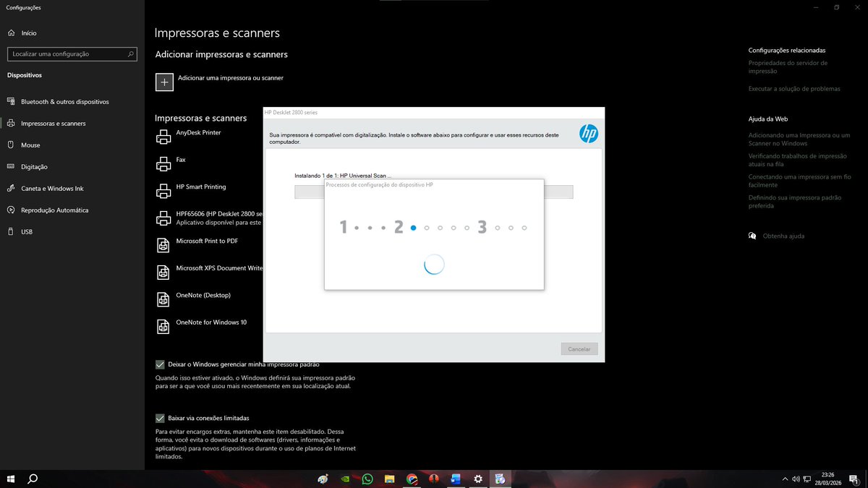Select the Microsoft Print to PDF icon
868x488 pixels.
coord(163,245)
